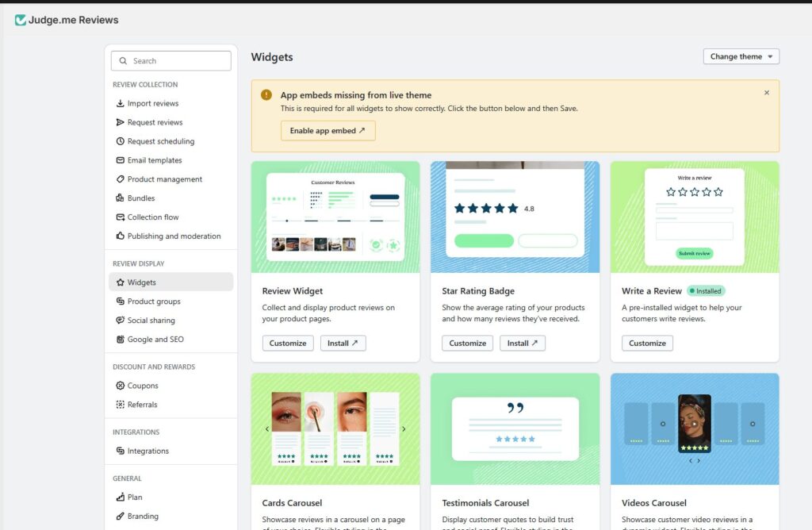The height and width of the screenshot is (530, 812).
Task: Customize the Write a Review widget
Action: 647,344
